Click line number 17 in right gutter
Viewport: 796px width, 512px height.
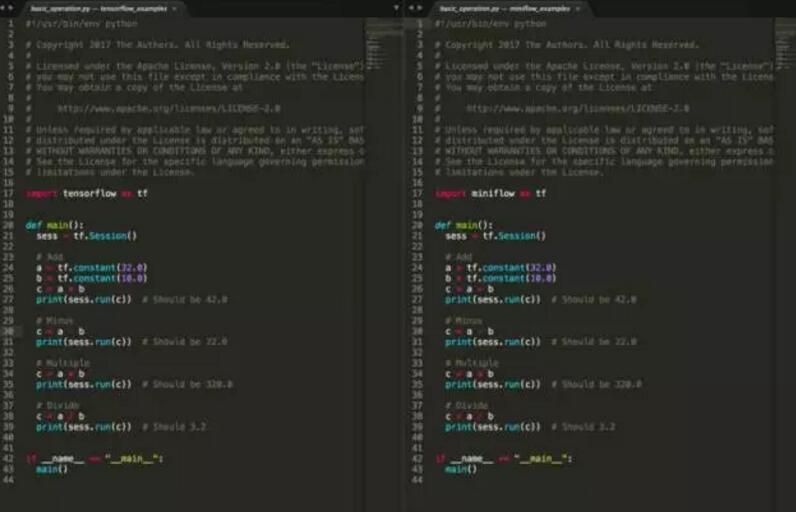point(417,193)
